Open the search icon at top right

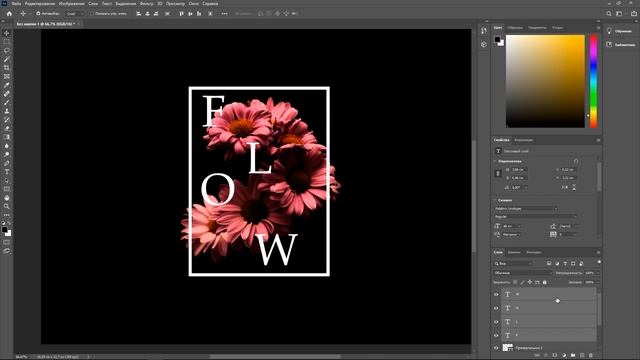point(609,13)
